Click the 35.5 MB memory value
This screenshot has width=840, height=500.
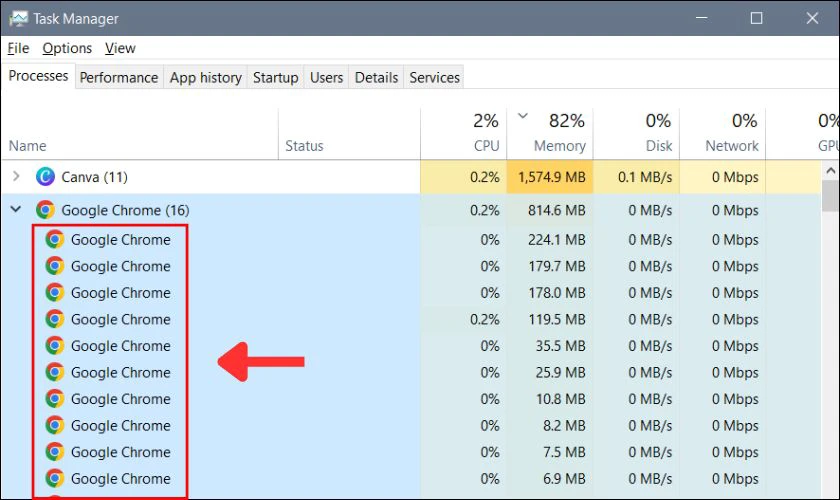pos(560,346)
